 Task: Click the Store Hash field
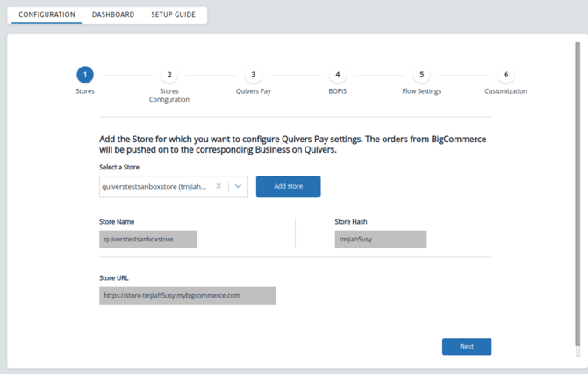pyautogui.click(x=380, y=240)
